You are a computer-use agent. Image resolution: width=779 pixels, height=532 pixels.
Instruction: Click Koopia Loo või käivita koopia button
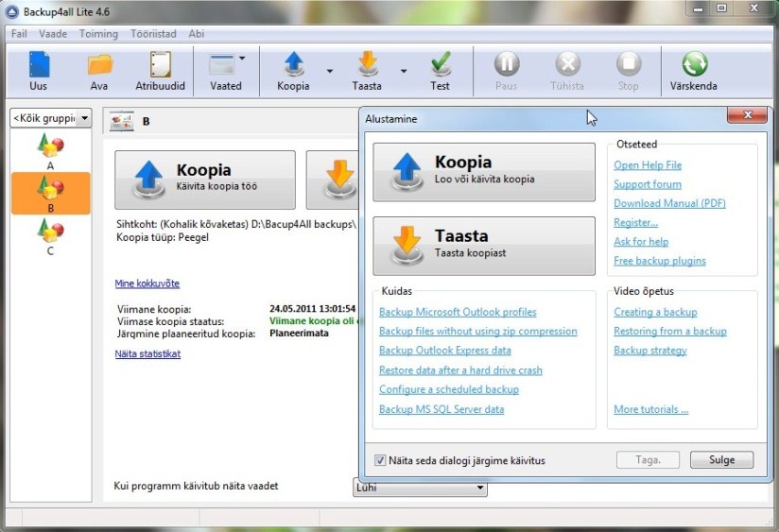[484, 172]
